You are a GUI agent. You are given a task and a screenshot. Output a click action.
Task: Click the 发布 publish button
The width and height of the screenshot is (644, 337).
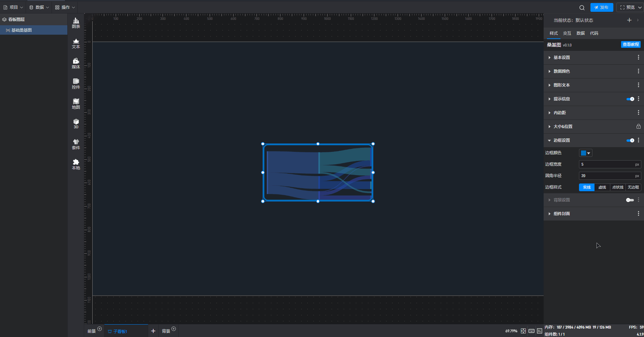tap(602, 7)
